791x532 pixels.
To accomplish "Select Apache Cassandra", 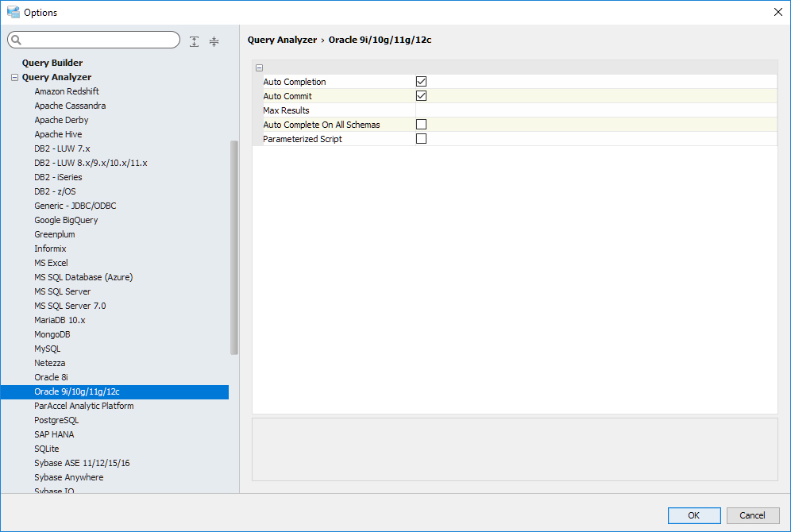I will (x=70, y=106).
